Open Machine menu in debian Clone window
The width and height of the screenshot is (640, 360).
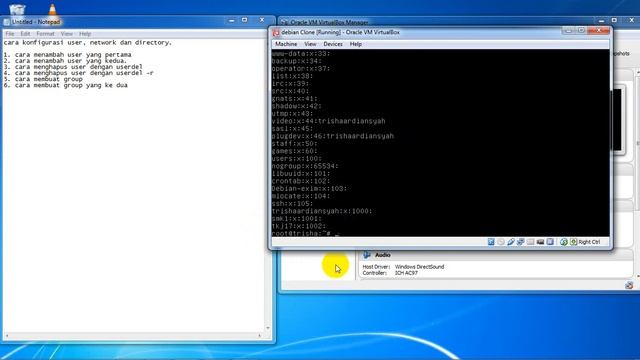point(286,44)
